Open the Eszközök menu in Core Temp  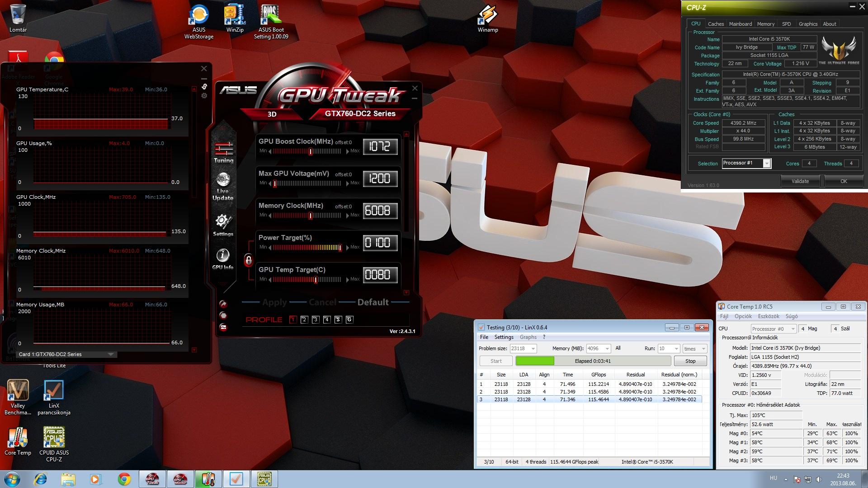[769, 316]
